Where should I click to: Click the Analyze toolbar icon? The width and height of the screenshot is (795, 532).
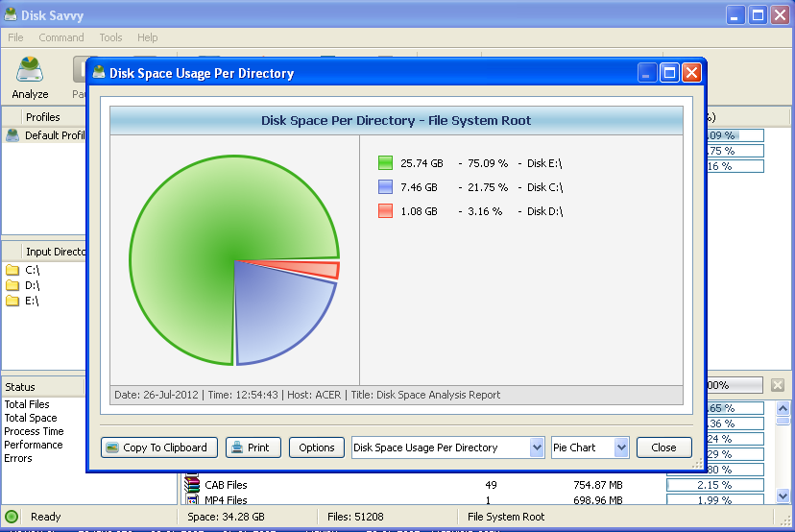click(x=30, y=77)
